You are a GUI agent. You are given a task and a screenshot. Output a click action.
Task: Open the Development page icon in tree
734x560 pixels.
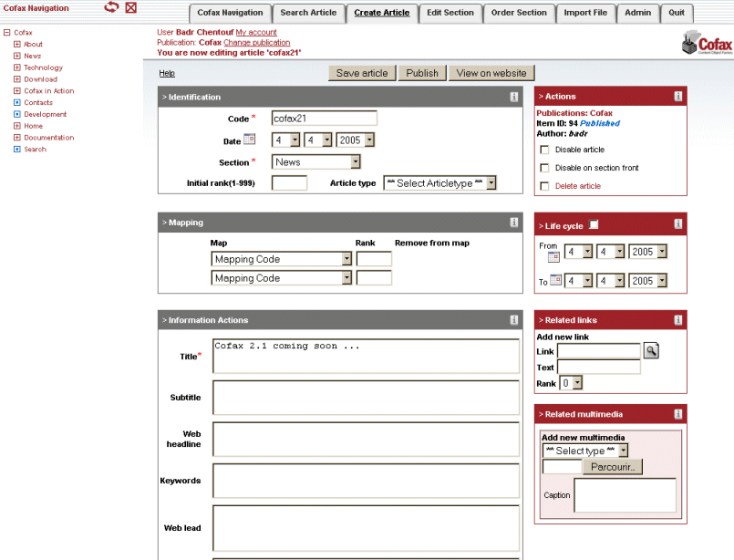click(x=17, y=114)
